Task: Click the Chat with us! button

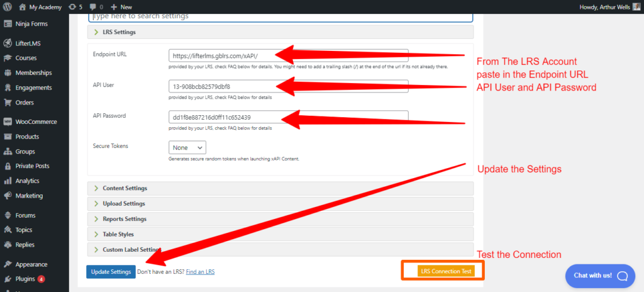Action: (x=600, y=276)
